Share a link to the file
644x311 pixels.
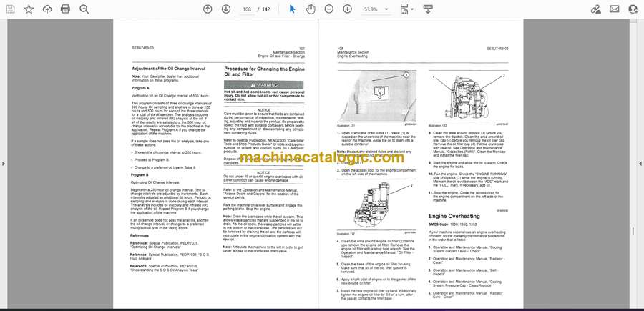click(x=595, y=9)
